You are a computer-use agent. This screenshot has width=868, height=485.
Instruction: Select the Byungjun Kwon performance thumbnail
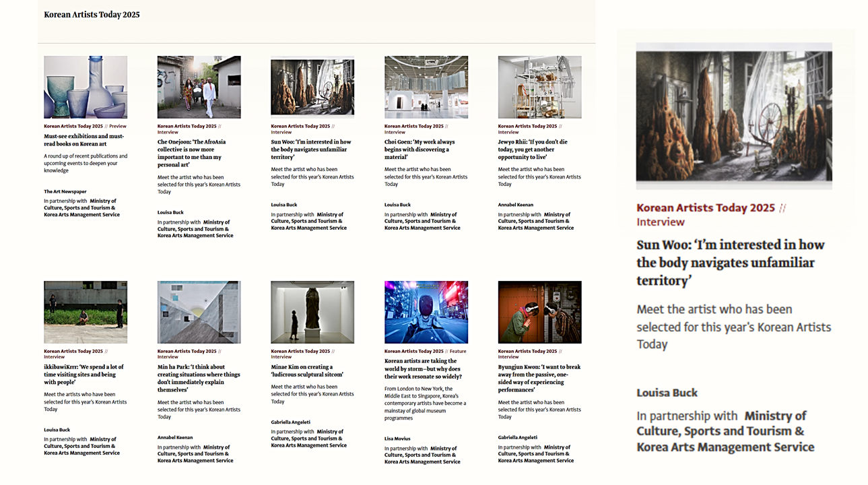coord(539,312)
